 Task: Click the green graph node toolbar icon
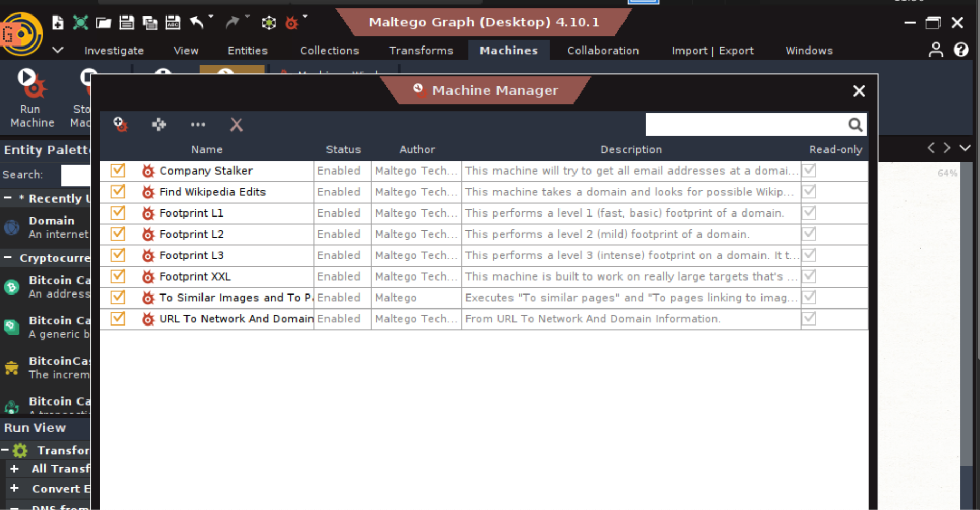(80, 22)
